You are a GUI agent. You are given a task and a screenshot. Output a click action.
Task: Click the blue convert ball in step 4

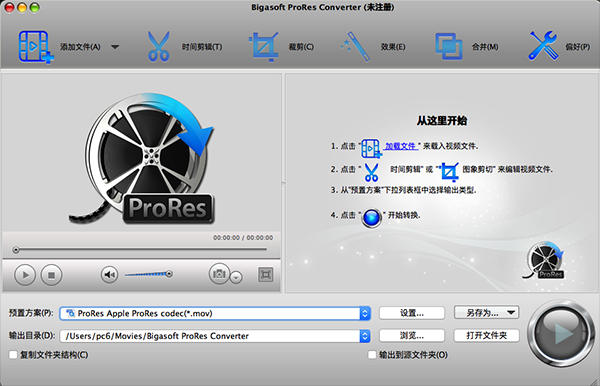click(x=371, y=218)
